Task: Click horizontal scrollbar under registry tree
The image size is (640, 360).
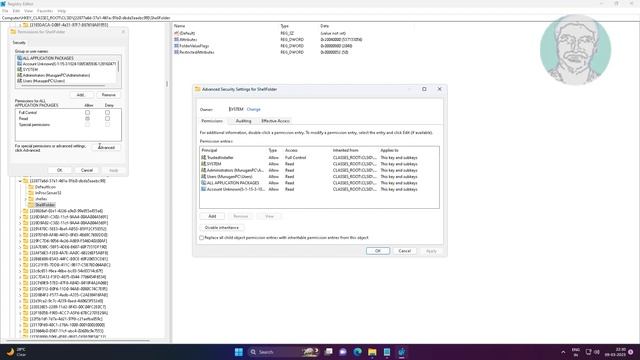Action: 78,341
